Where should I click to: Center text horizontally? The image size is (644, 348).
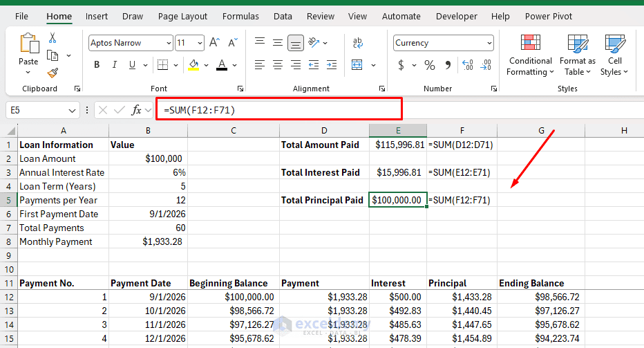pyautogui.click(x=278, y=64)
